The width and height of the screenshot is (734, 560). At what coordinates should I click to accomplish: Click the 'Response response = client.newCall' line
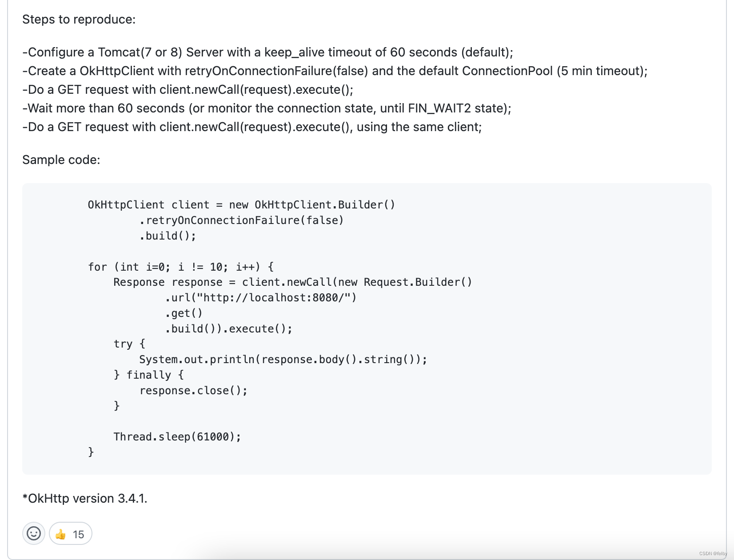(x=293, y=282)
